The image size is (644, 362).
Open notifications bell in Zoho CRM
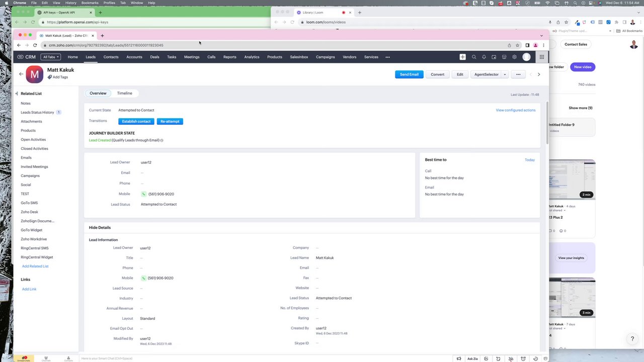pyautogui.click(x=484, y=57)
